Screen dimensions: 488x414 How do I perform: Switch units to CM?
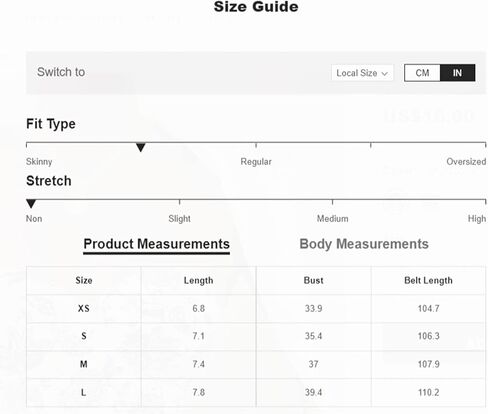click(x=422, y=73)
